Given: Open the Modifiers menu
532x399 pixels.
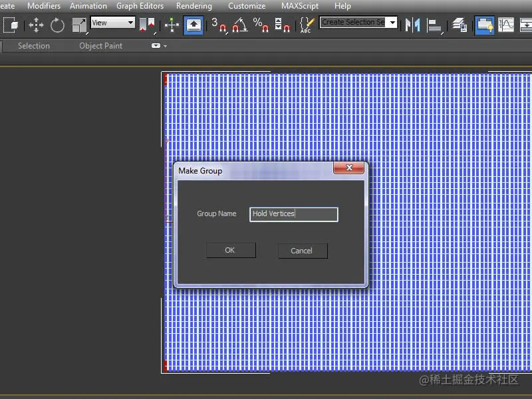Looking at the screenshot, I should coord(44,6).
